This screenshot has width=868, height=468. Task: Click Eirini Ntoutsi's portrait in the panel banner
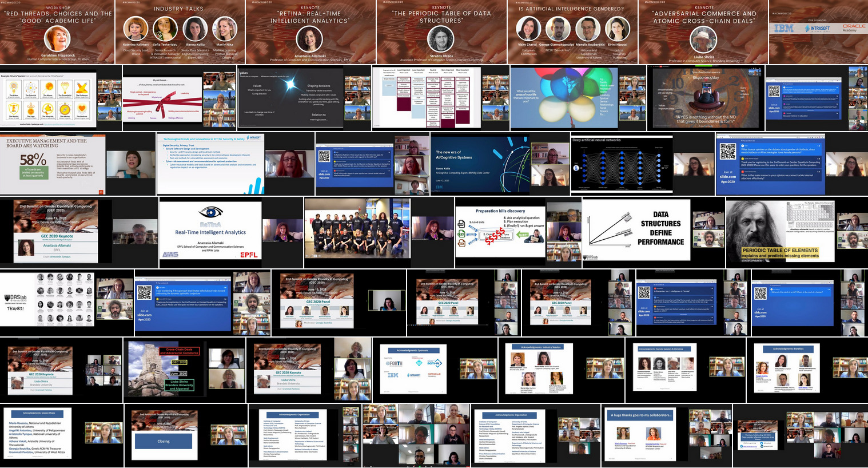(618, 29)
